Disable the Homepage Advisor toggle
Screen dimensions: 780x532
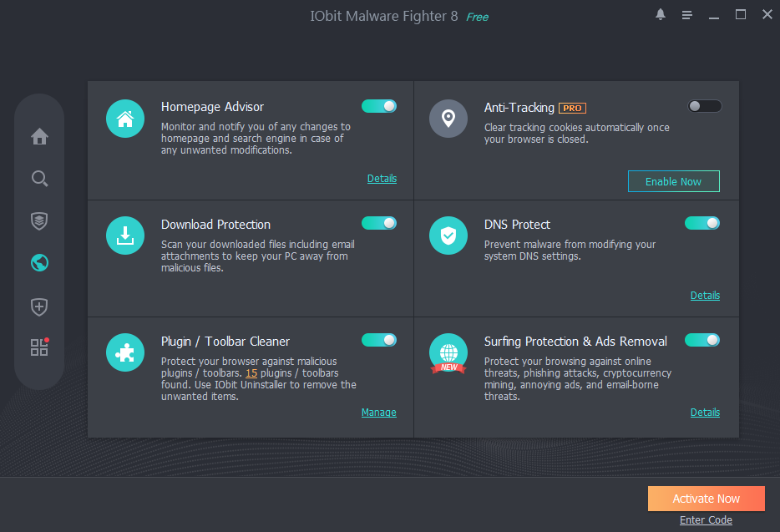pos(378,106)
